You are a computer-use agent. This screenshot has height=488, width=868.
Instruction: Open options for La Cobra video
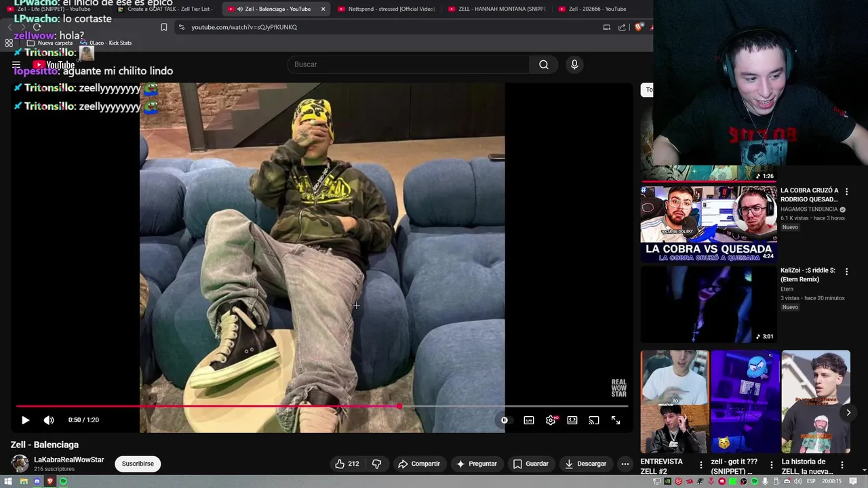point(846,191)
